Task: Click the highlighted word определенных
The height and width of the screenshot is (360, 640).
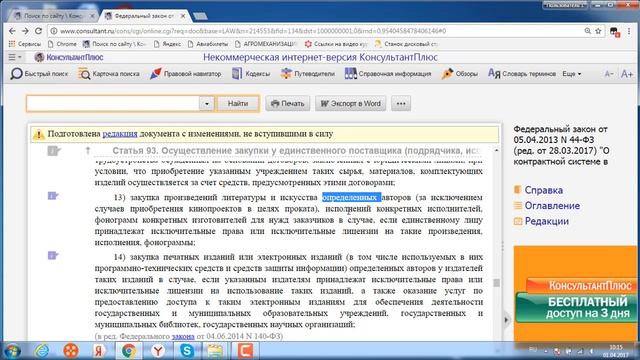Action: click(351, 198)
